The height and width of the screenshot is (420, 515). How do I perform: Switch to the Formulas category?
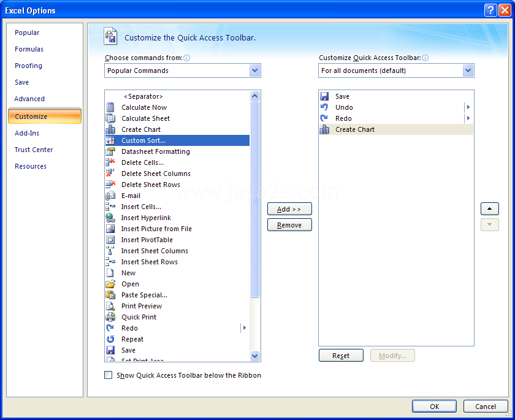[x=29, y=49]
